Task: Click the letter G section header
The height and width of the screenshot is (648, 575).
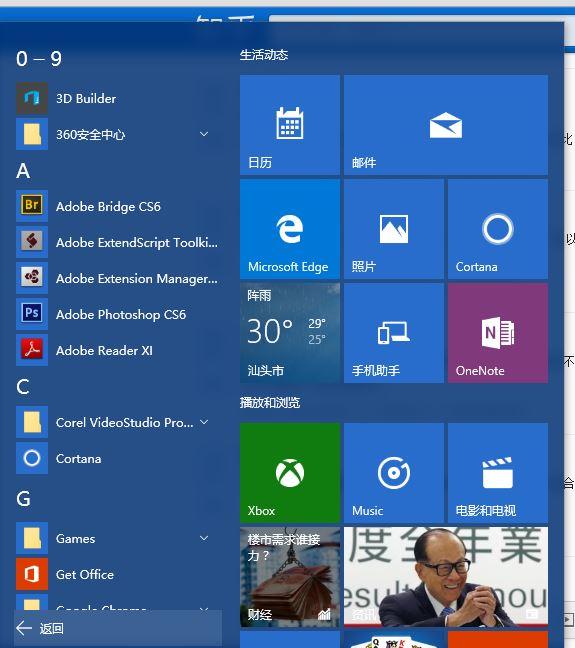Action: point(23,499)
